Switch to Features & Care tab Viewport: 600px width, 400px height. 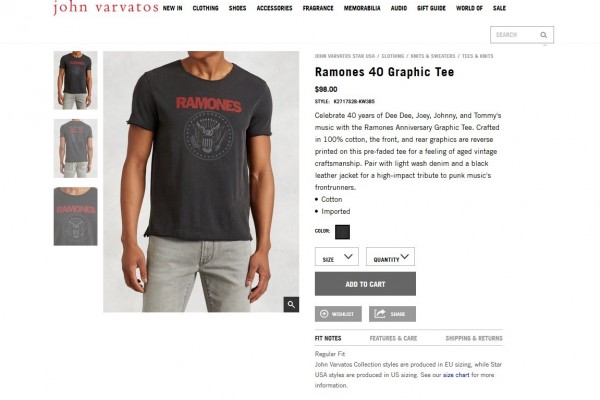393,338
